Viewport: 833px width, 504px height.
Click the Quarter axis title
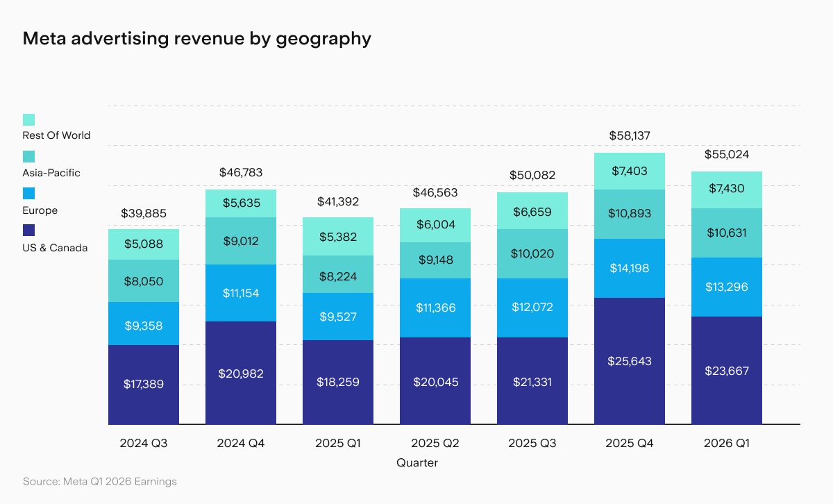pos(417,462)
